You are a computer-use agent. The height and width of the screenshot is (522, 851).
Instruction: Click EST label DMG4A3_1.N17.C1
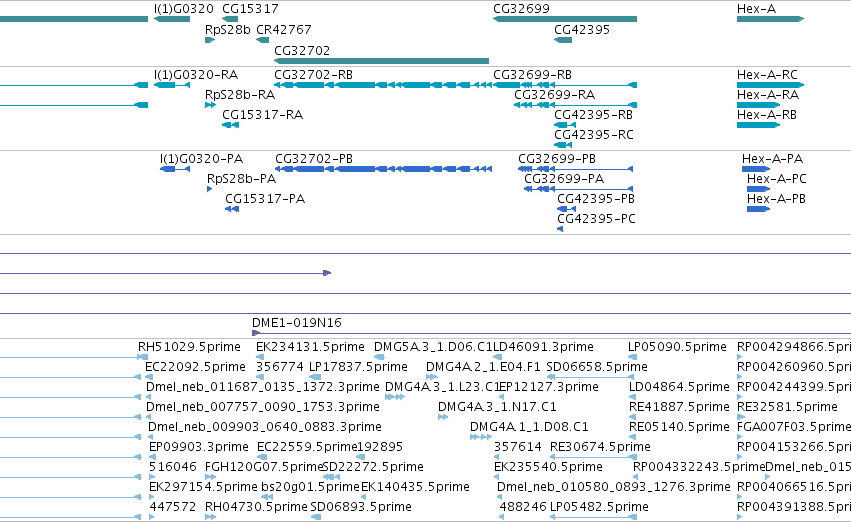click(497, 406)
